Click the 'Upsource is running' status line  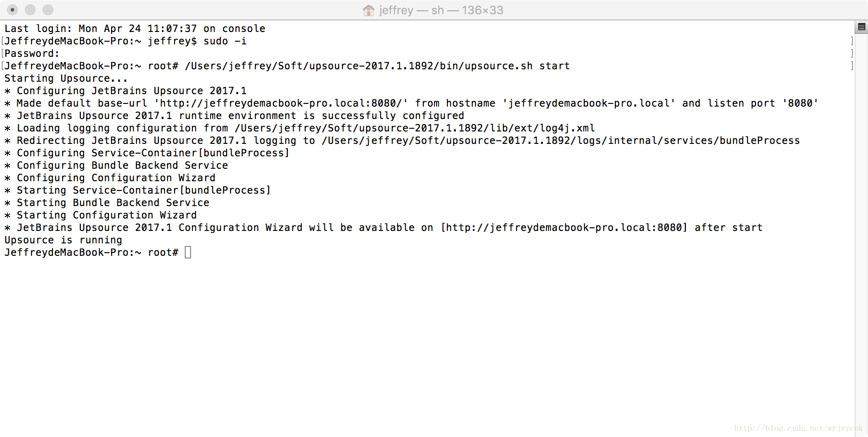pos(63,240)
